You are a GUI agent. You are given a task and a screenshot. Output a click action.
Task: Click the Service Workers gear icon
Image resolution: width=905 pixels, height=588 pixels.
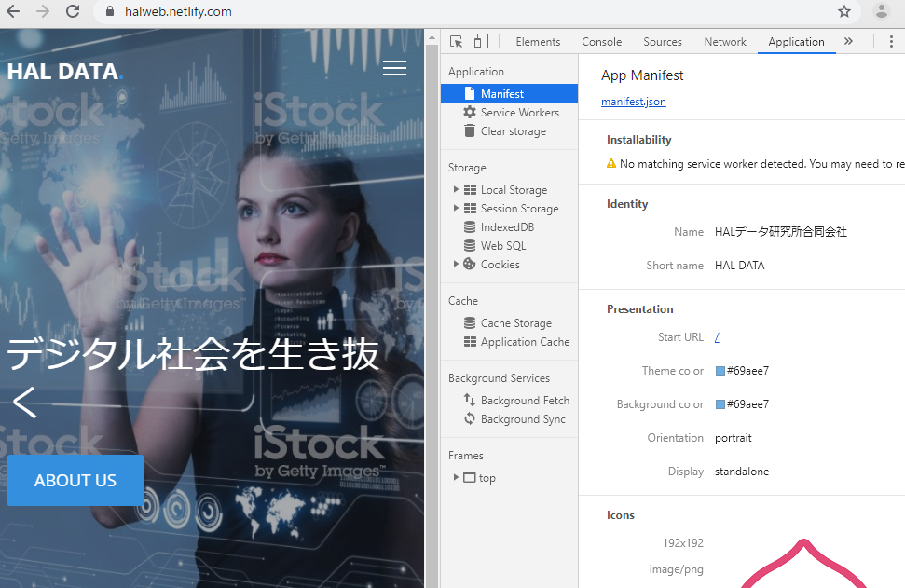(470, 112)
